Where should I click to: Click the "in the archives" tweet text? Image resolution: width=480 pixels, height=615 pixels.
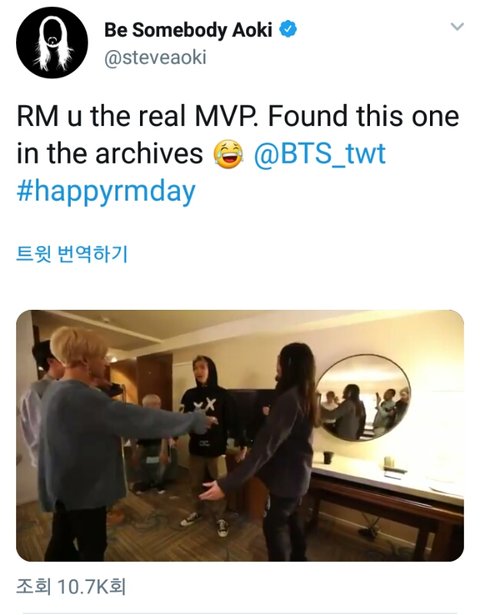coord(110,153)
